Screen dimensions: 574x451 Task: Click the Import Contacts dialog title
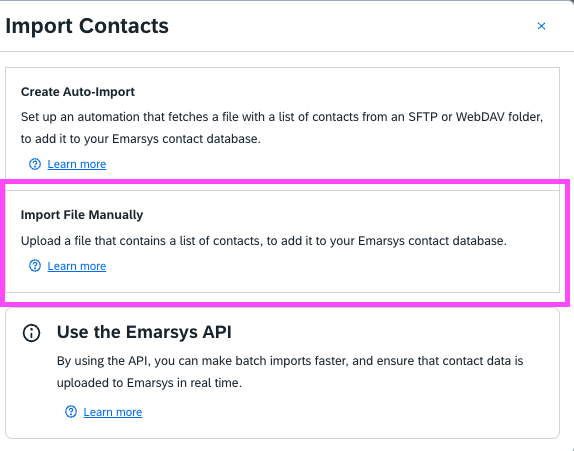click(87, 26)
